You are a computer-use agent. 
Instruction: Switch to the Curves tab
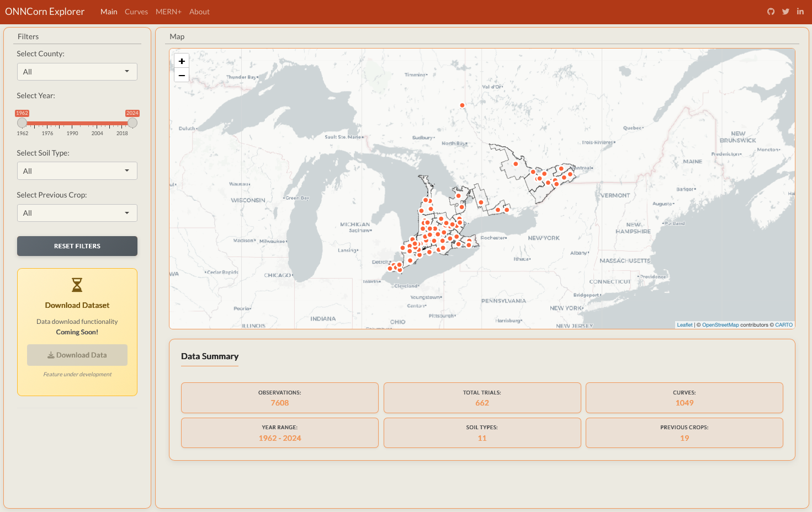[136, 12]
